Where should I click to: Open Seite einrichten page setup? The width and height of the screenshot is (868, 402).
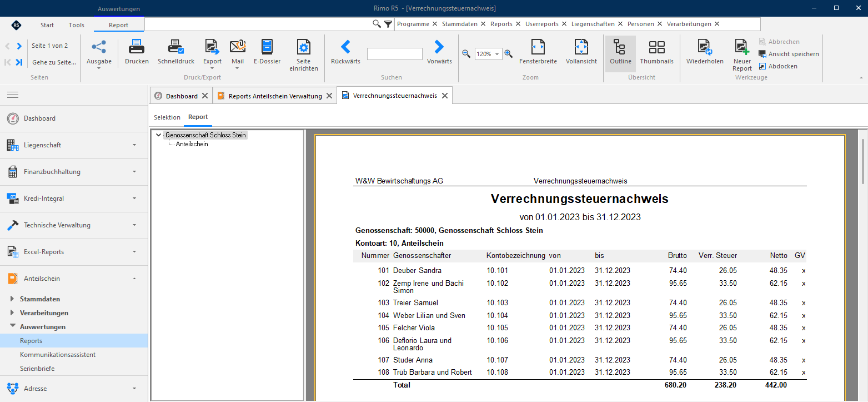(x=304, y=56)
